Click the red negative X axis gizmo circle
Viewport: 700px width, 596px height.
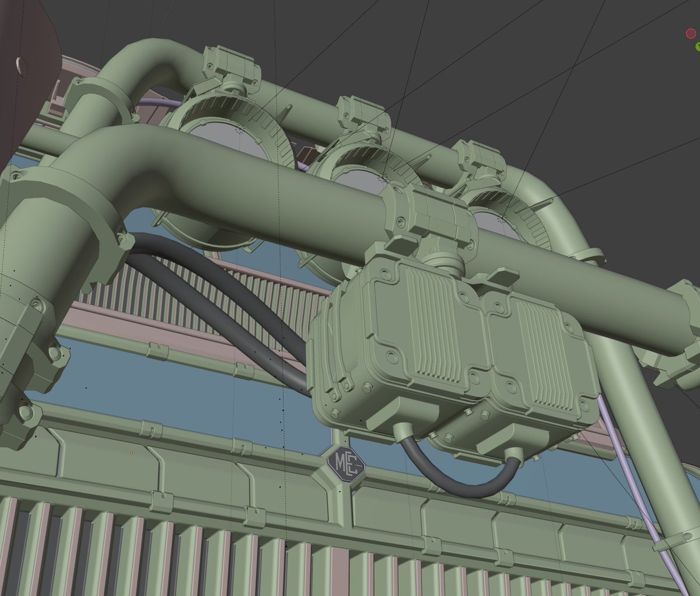(x=691, y=34)
